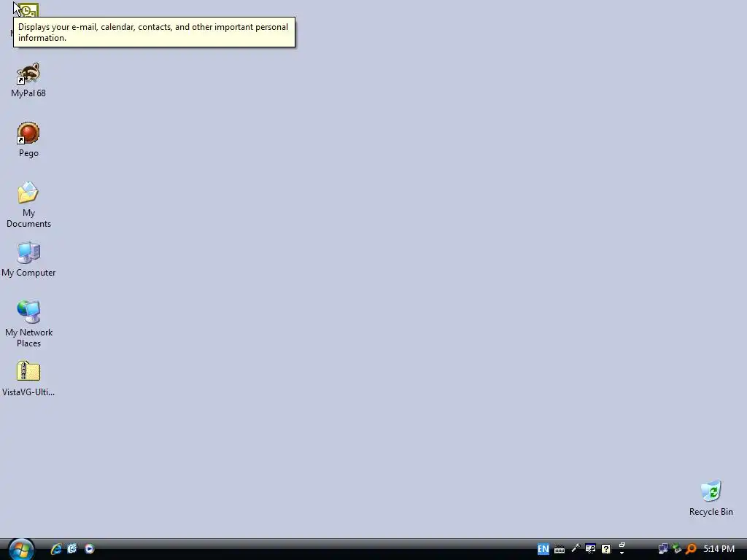Click the network connection tray icon

coord(662,549)
